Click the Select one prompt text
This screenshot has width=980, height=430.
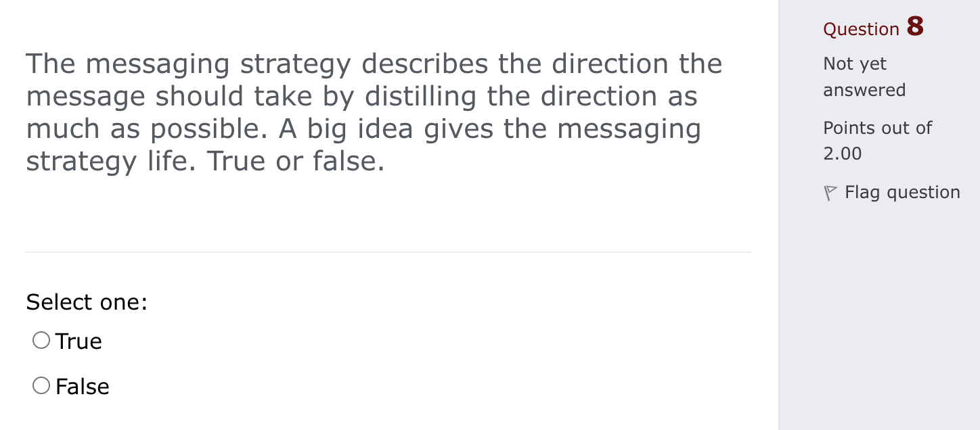(x=87, y=302)
